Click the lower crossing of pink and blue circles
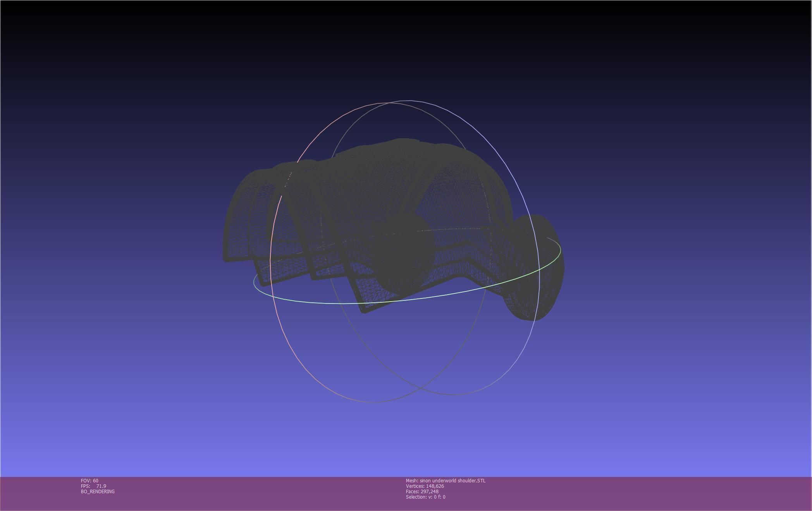 point(421,387)
